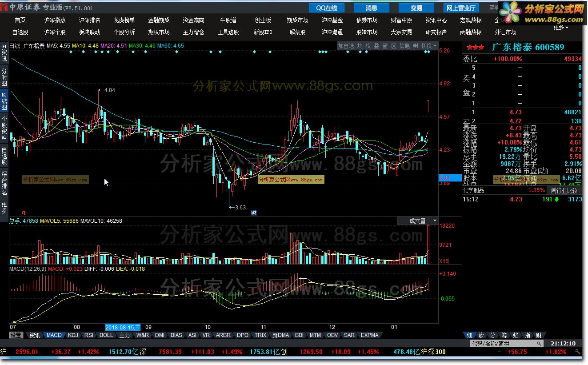Expand the 更多 menu in top navigation
Image resolution: width=588 pixels, height=365 pixels.
point(561,28)
